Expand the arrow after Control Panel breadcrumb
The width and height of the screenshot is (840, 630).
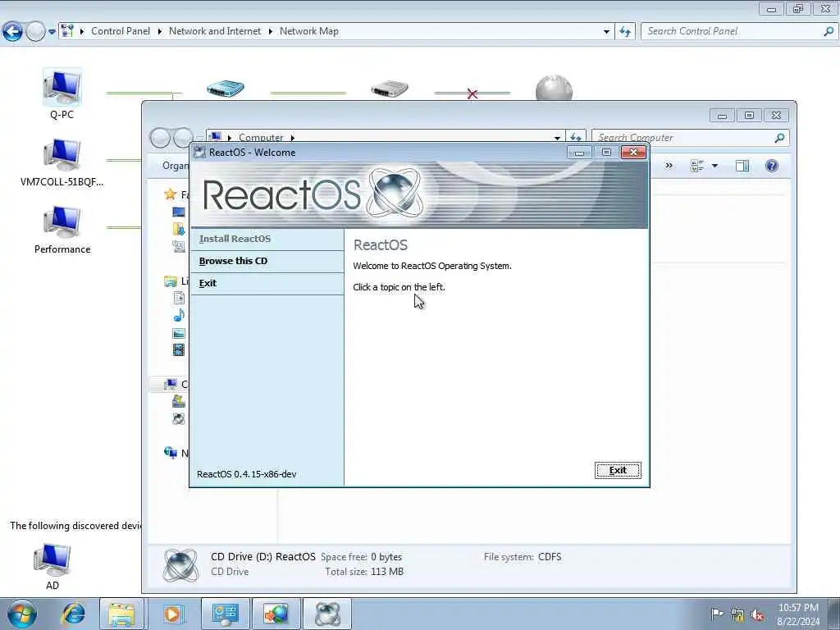click(160, 32)
